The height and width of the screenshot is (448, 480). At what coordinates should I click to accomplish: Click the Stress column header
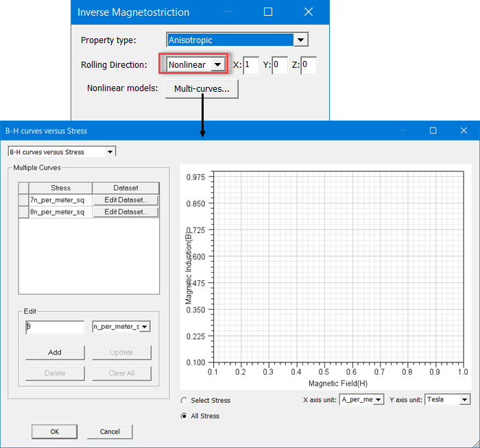[x=60, y=188]
